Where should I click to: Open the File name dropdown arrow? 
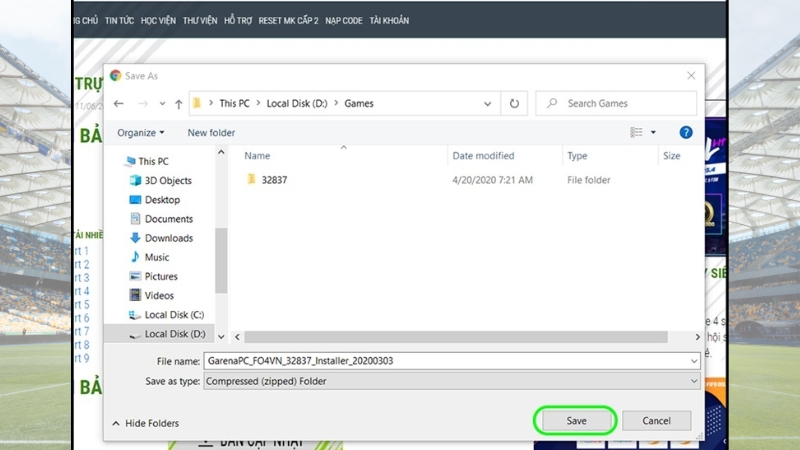point(694,361)
